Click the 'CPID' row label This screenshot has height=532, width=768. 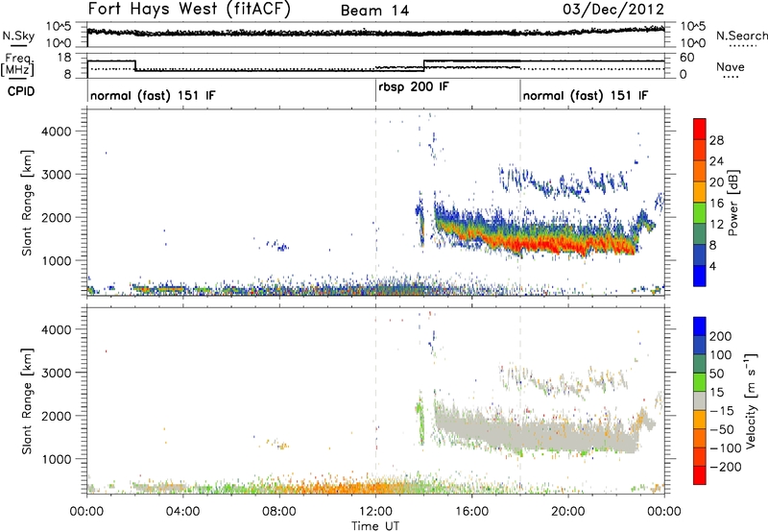pyautogui.click(x=21, y=91)
